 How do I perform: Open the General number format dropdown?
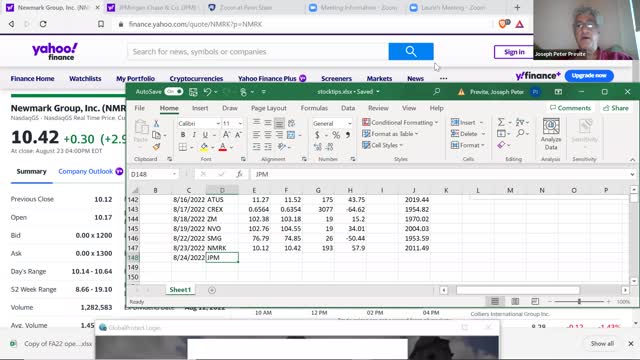[x=349, y=123]
